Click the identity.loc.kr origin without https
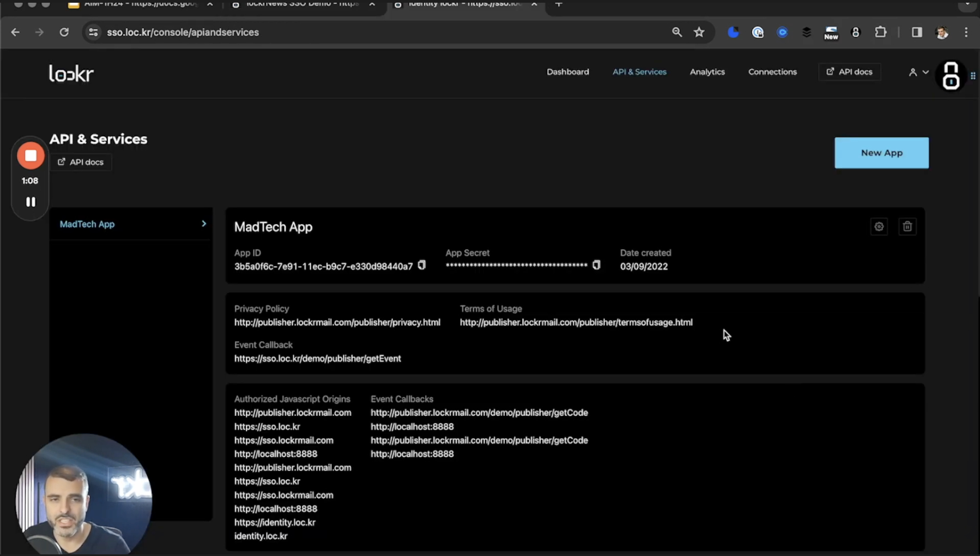 (x=261, y=536)
